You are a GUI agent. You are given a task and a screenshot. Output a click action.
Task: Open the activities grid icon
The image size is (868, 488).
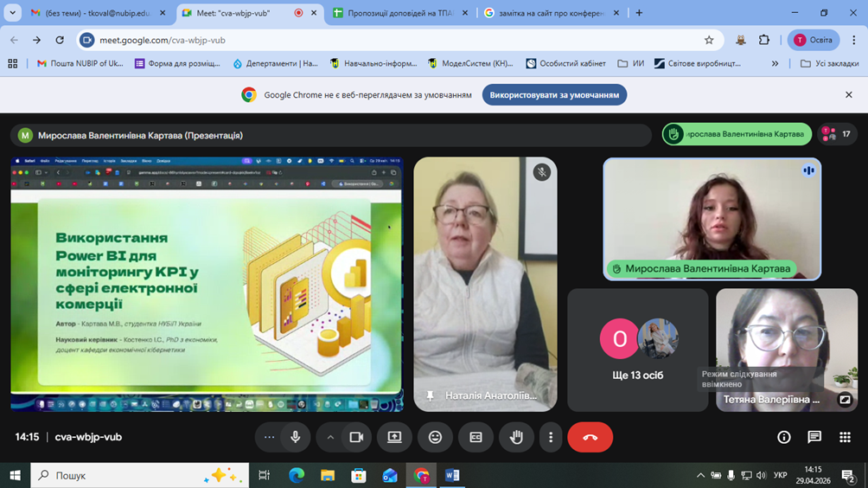click(845, 437)
